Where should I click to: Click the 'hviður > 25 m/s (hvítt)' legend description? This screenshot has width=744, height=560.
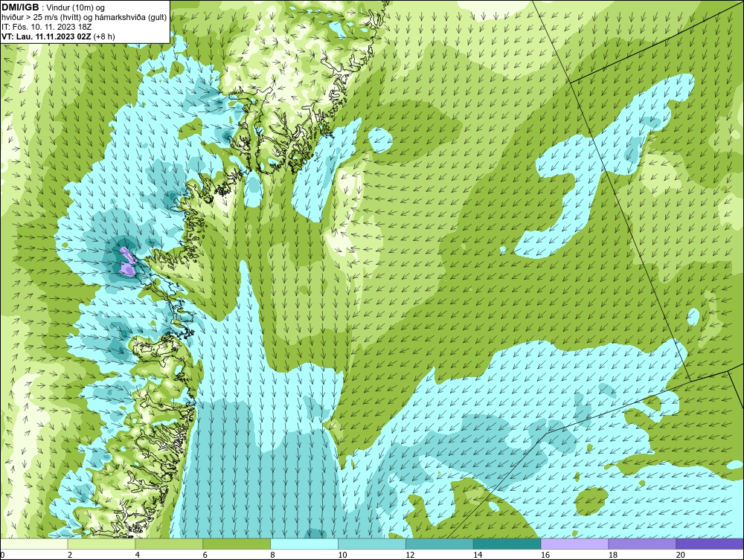[39, 18]
